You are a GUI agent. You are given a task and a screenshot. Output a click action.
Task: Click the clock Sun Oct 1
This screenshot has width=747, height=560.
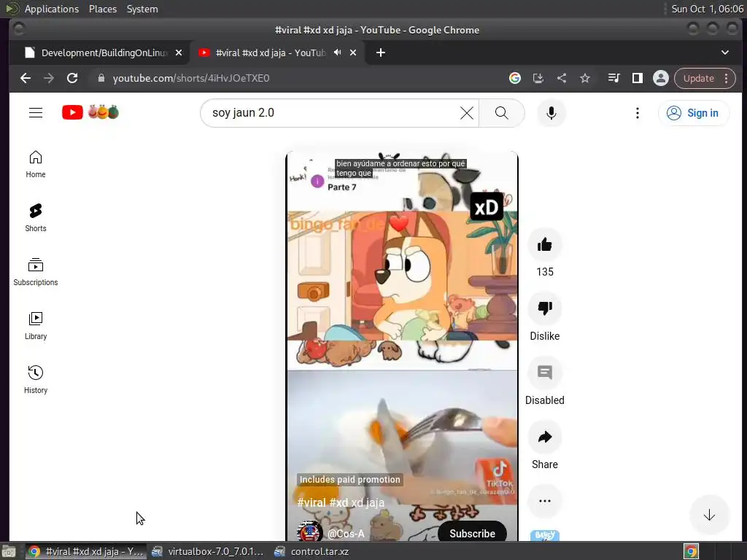click(707, 9)
